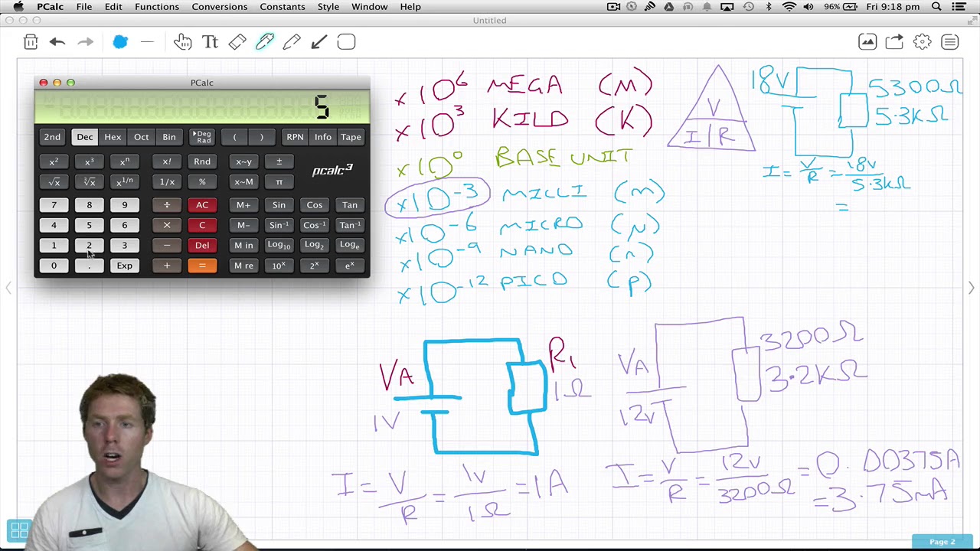980x551 pixels.
Task: Click the Sin key
Action: click(279, 205)
